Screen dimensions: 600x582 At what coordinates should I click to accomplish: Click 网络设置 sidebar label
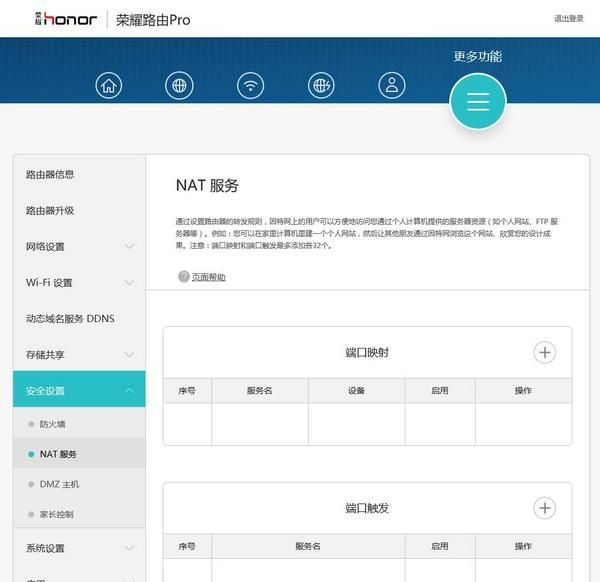(45, 247)
